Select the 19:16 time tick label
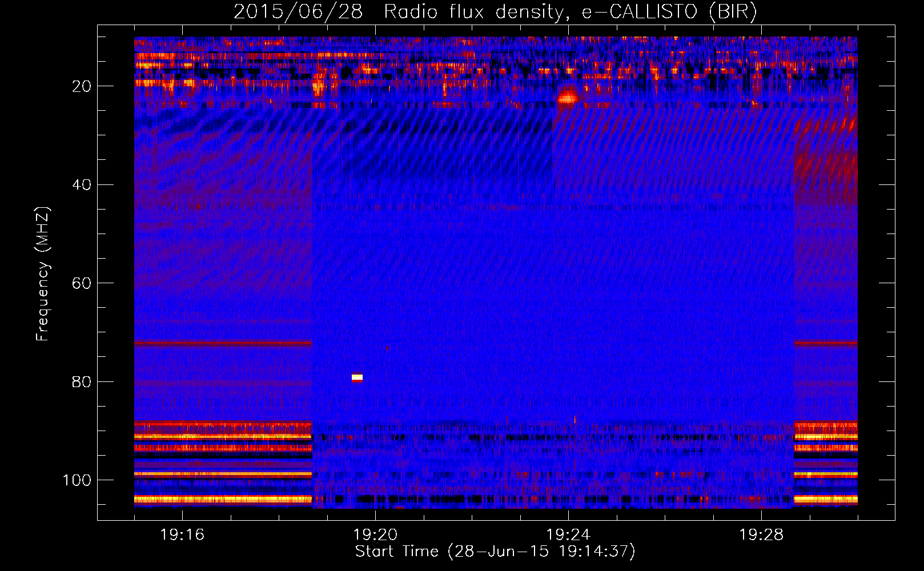 182,535
